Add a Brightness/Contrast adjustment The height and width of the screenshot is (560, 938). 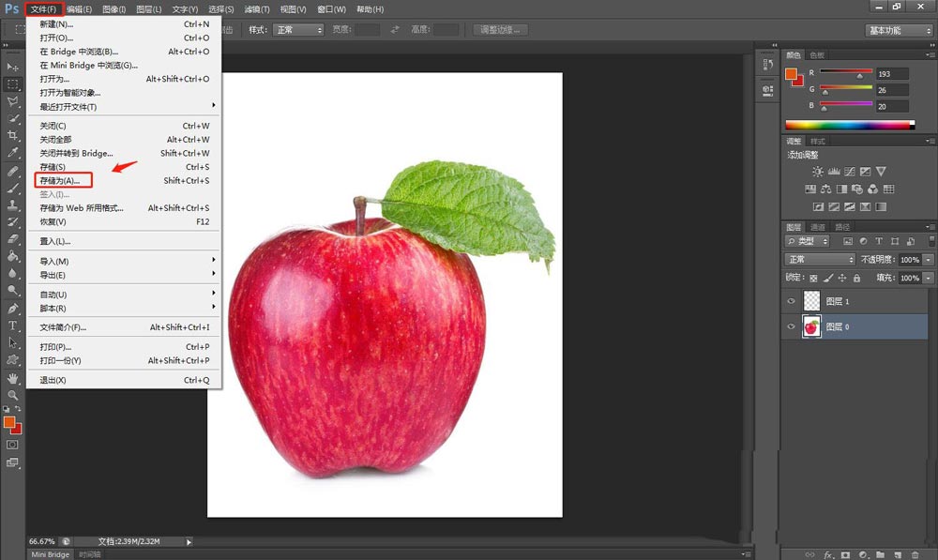(818, 172)
